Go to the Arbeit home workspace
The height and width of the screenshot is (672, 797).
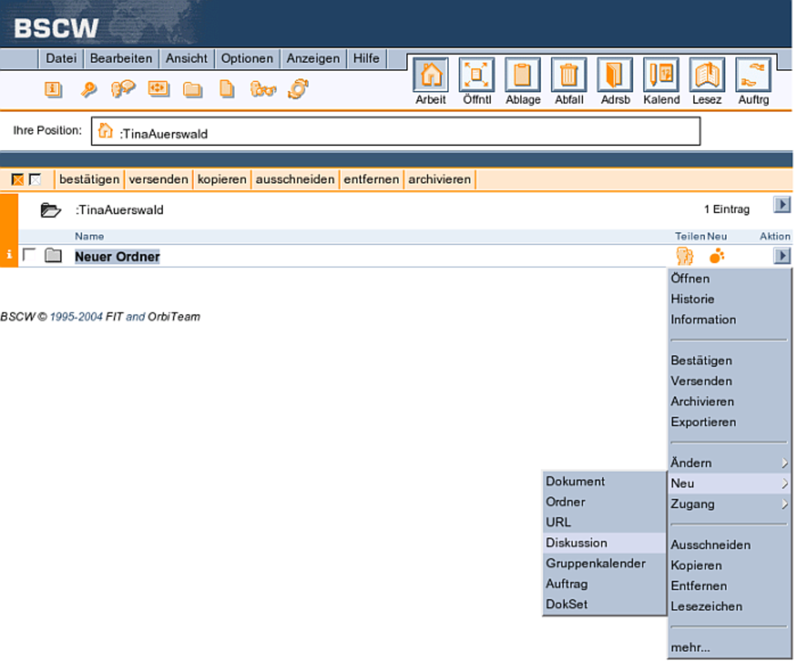coord(431,81)
